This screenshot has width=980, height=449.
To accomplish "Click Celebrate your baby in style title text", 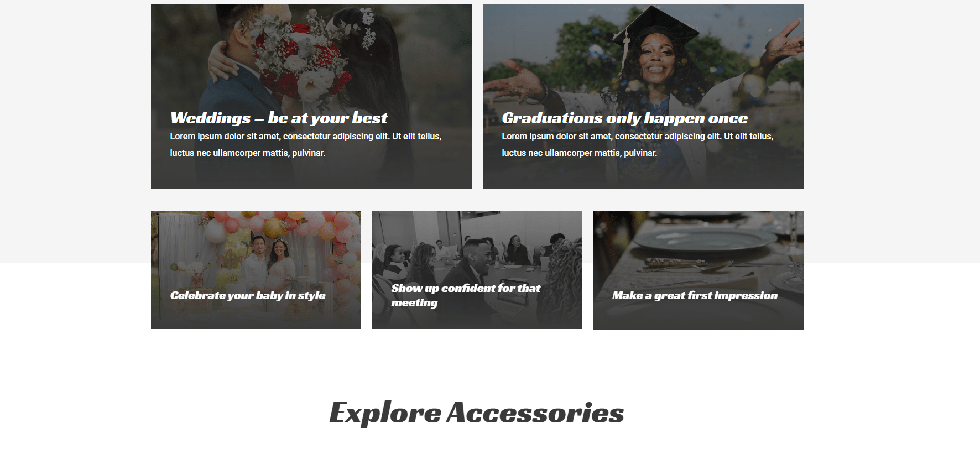I will click(248, 295).
